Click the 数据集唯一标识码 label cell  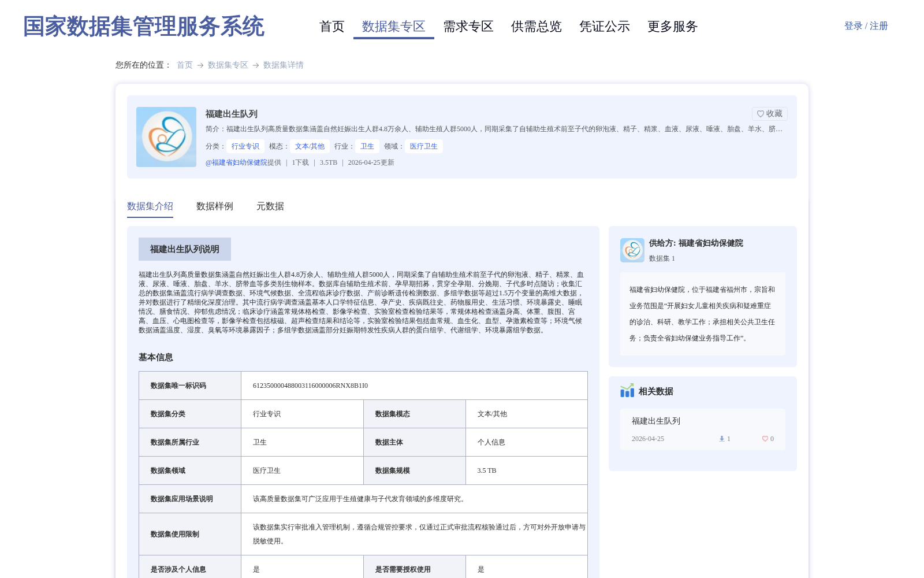point(190,386)
